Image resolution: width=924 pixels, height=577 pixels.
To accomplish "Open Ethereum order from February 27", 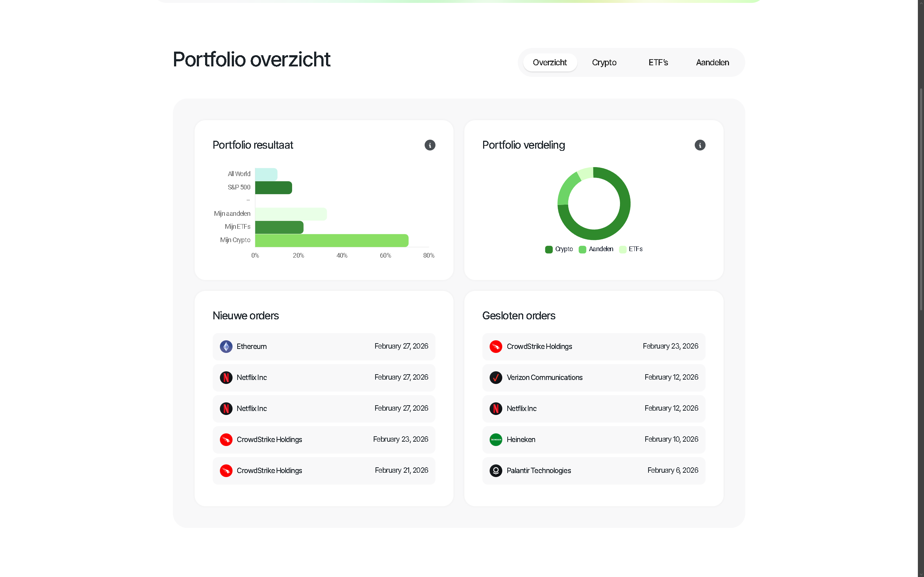I will click(324, 346).
